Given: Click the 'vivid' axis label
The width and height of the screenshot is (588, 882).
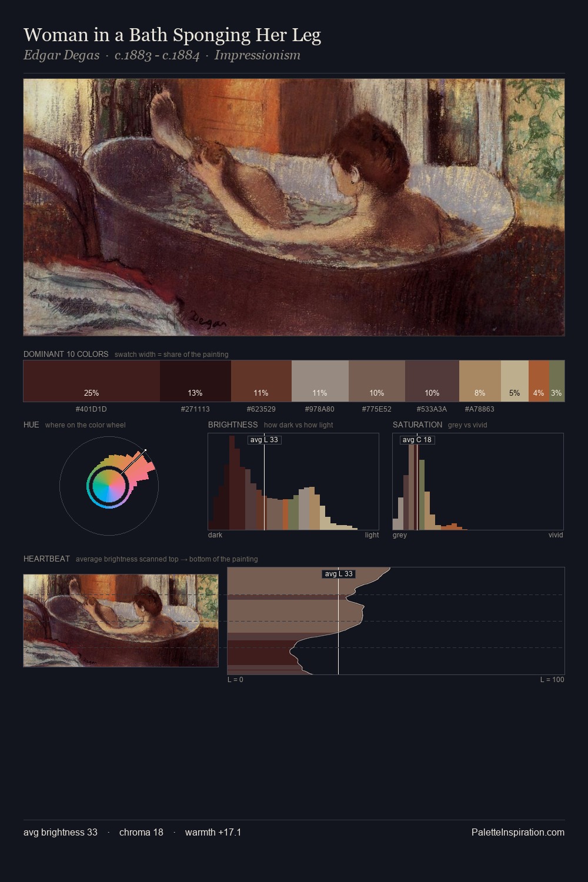Looking at the screenshot, I should (556, 535).
